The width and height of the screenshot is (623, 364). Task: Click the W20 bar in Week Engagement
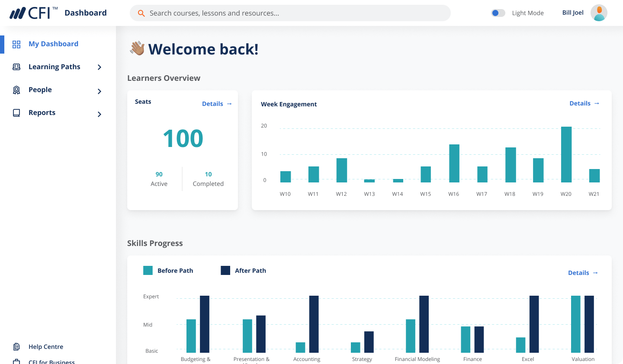(x=566, y=154)
